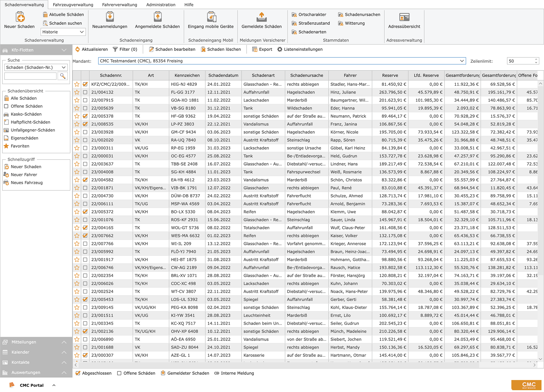Show Haftpflicht-Schäden
544x392 pixels.
point(27,122)
